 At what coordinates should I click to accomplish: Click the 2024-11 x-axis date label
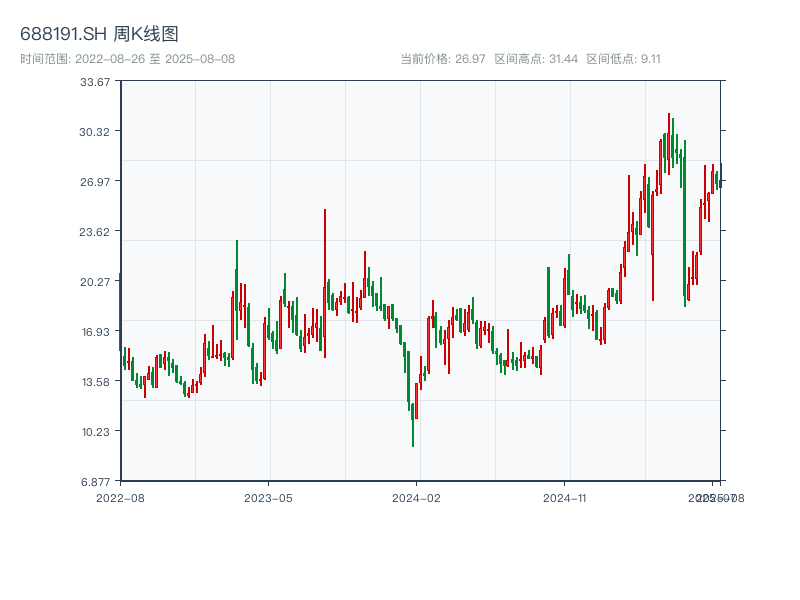pos(566,497)
